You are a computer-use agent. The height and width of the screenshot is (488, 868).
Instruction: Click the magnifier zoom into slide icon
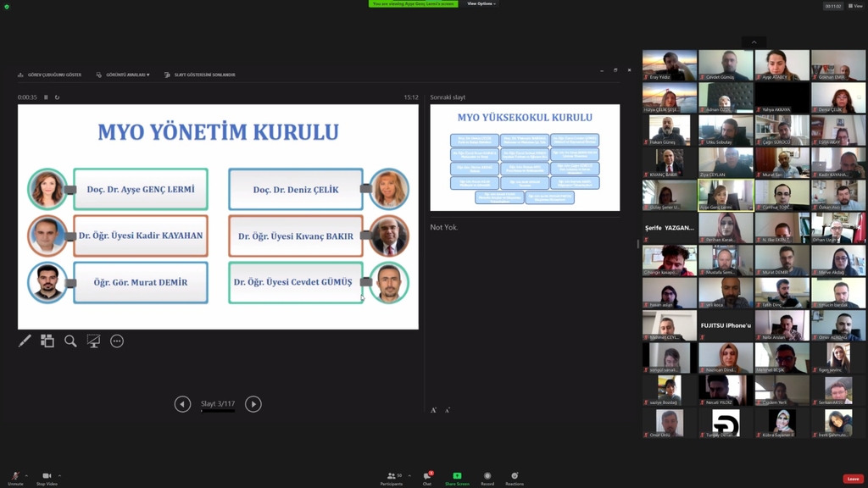(x=70, y=341)
